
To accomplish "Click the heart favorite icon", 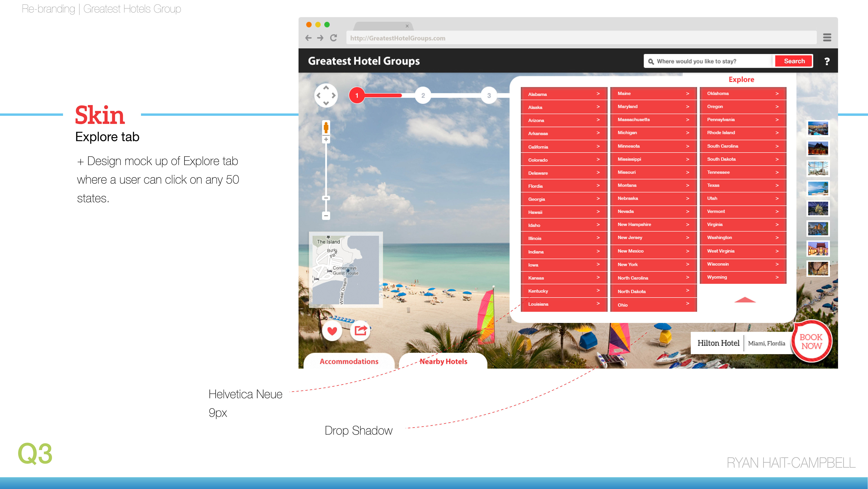I will tap(332, 331).
